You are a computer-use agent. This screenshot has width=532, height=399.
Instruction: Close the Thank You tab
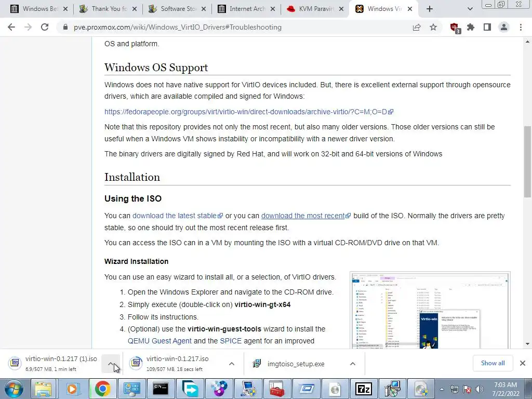pyautogui.click(x=135, y=9)
